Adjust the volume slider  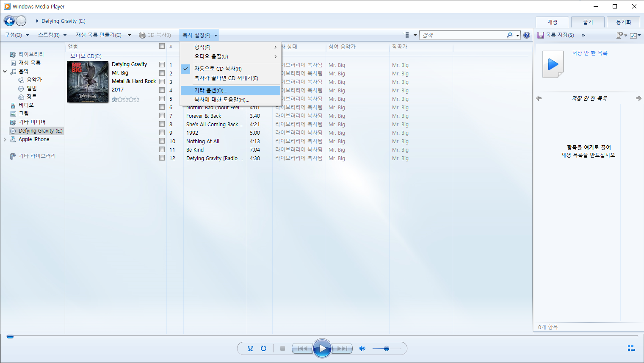click(387, 349)
